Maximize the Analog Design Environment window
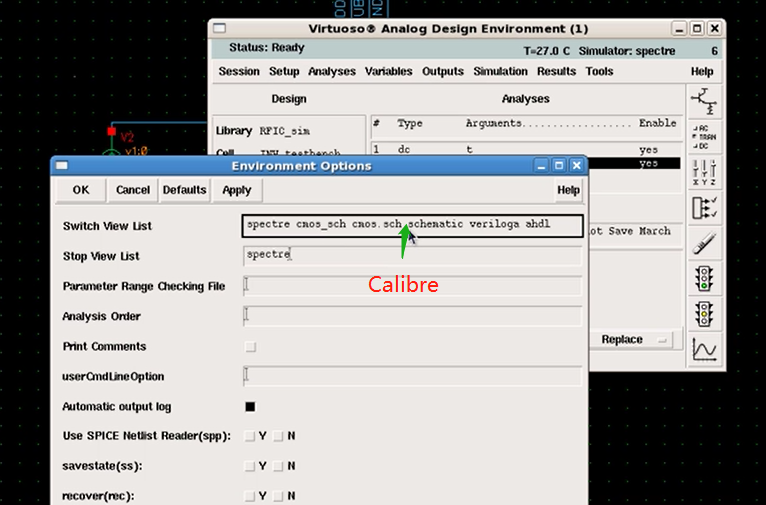This screenshot has width=766, height=505. (697, 29)
